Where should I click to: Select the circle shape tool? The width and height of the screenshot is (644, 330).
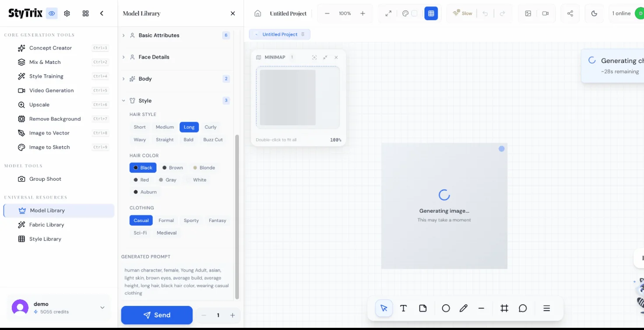[x=446, y=308]
